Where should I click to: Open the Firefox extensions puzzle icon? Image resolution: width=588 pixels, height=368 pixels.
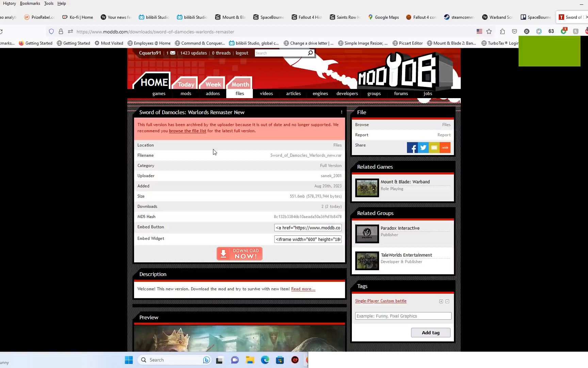[x=502, y=31]
